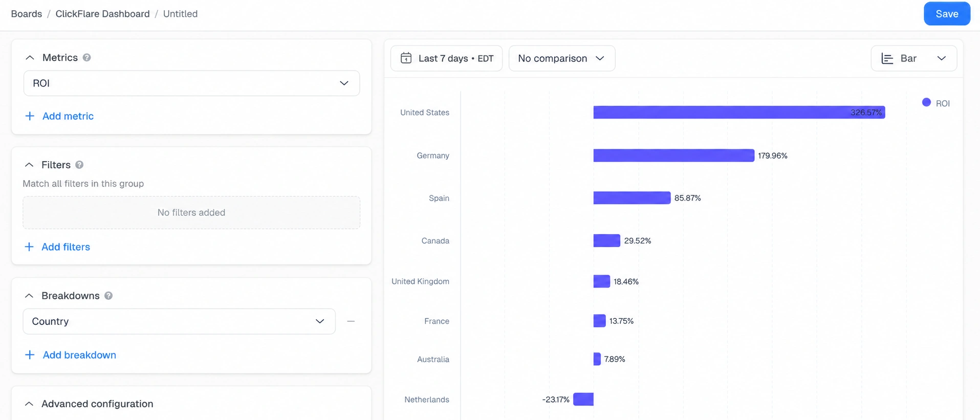This screenshot has height=420, width=980.
Task: Click the plus icon beside Add filters
Action: pos(29,247)
